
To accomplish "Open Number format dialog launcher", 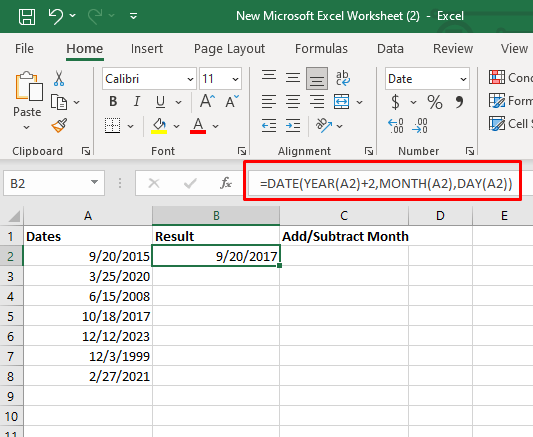I will (x=470, y=151).
